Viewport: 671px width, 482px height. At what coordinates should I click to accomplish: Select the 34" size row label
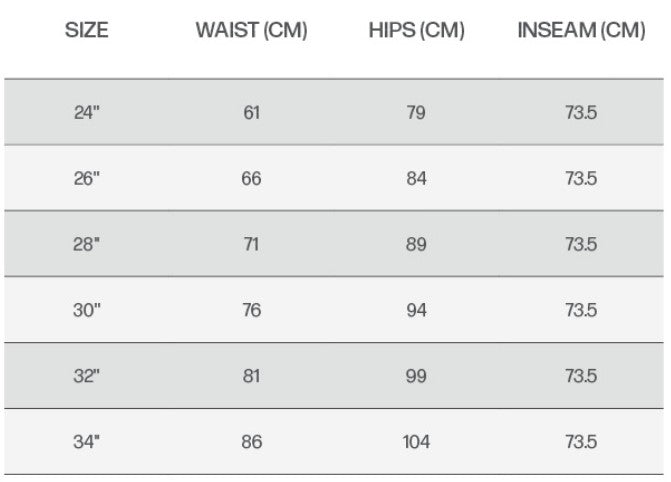click(86, 442)
